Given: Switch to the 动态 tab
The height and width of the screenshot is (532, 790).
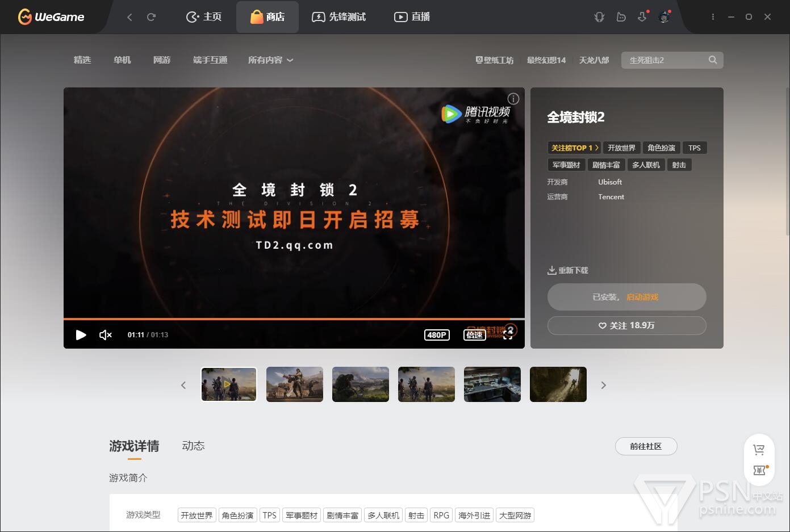Looking at the screenshot, I should coord(193,446).
